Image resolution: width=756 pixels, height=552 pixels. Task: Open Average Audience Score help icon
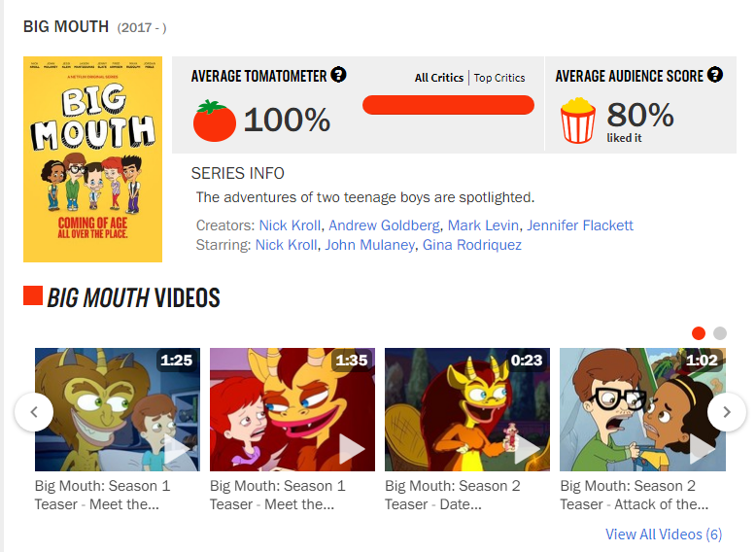coord(715,75)
